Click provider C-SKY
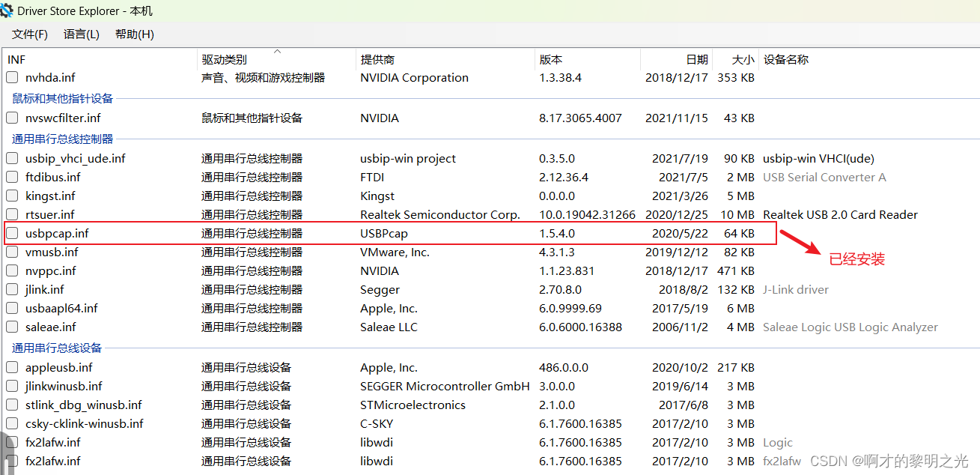 [378, 423]
